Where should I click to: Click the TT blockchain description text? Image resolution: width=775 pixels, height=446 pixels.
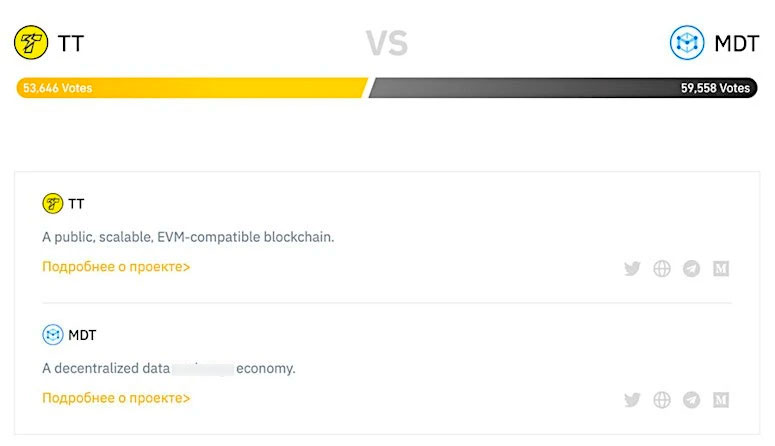coord(188,237)
